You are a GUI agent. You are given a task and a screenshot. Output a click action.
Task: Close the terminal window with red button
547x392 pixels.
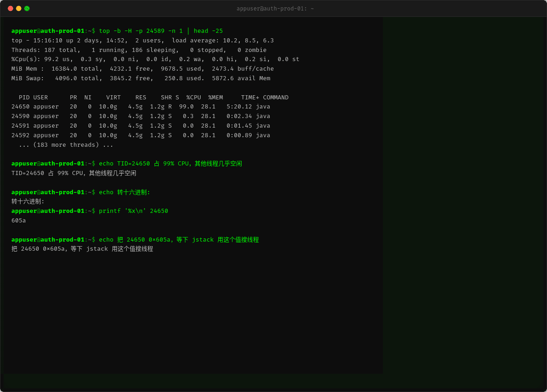click(x=10, y=8)
